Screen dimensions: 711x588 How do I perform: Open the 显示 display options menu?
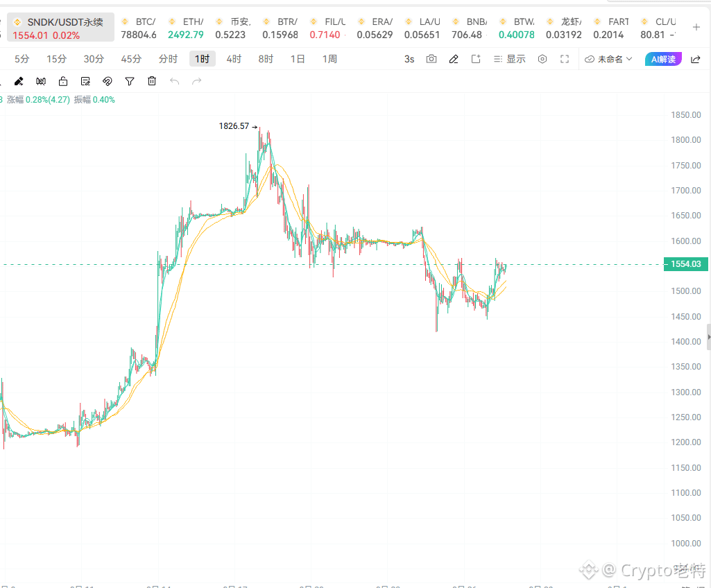[510, 59]
